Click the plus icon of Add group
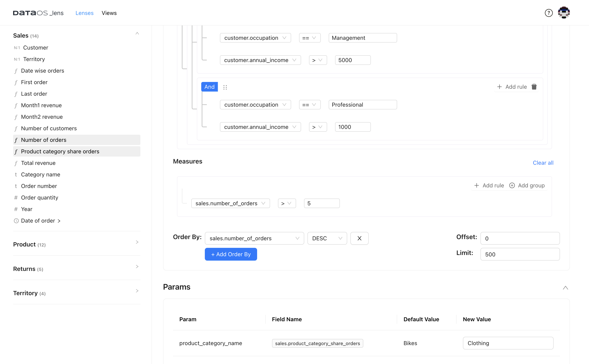 [512, 185]
